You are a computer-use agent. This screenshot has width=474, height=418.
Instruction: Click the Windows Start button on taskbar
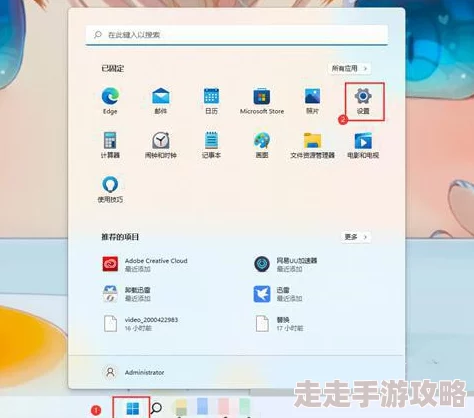click(x=132, y=408)
